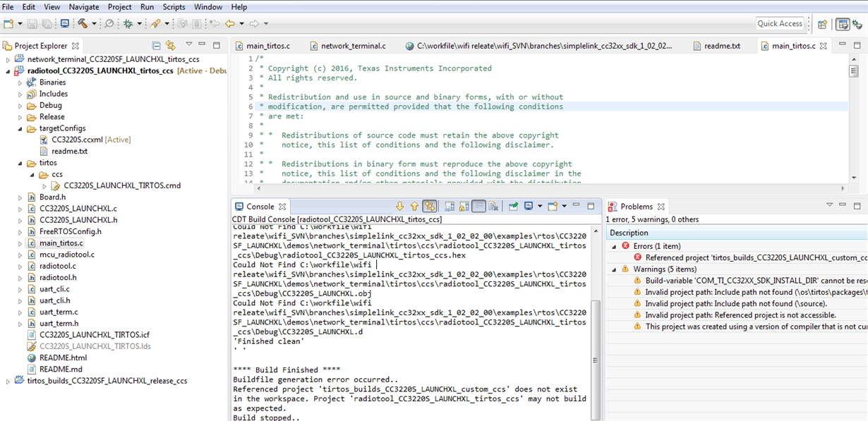Enable Scroll Lock in the Console toolbar
This screenshot has height=421, width=868.
pyautogui.click(x=463, y=206)
